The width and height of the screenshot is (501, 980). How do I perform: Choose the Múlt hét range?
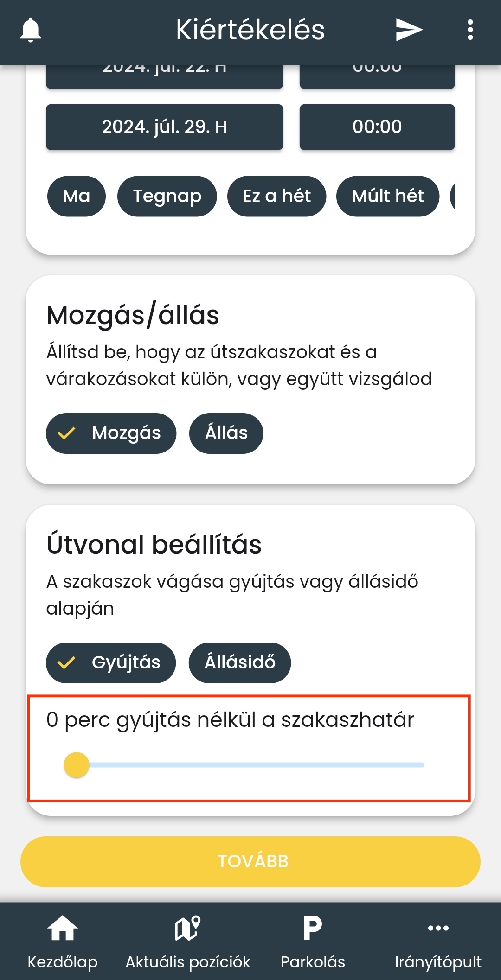[388, 196]
